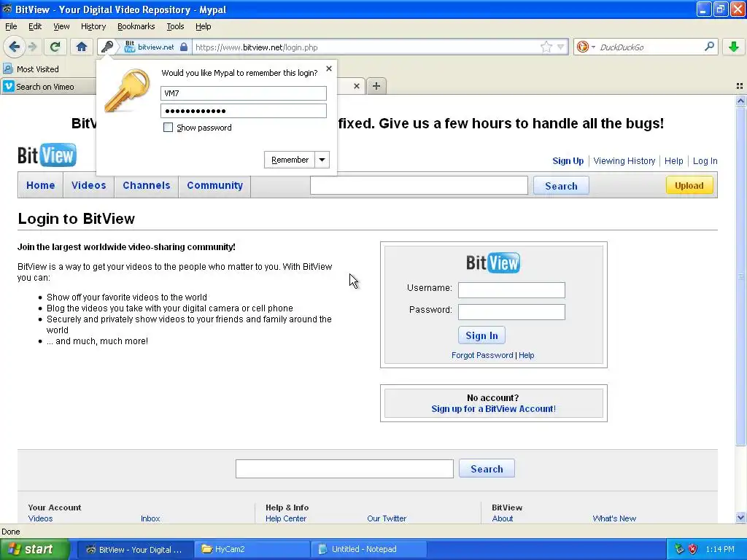Viewport: 747px width, 560px height.
Task: Open the History menu
Action: pyautogui.click(x=93, y=26)
